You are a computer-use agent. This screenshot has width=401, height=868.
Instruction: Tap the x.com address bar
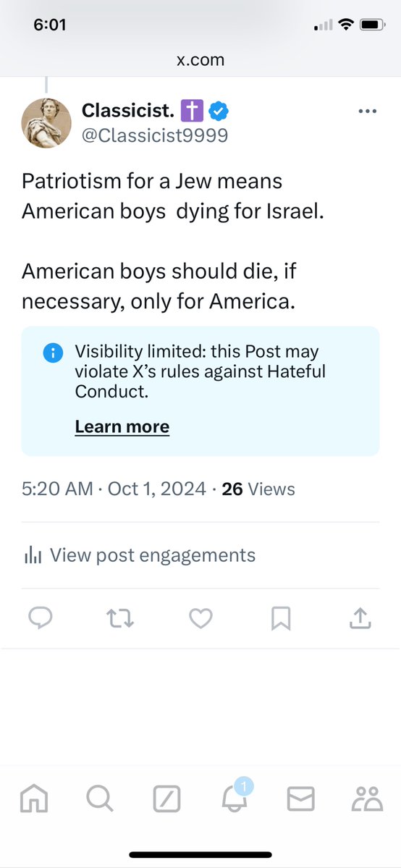(x=200, y=60)
